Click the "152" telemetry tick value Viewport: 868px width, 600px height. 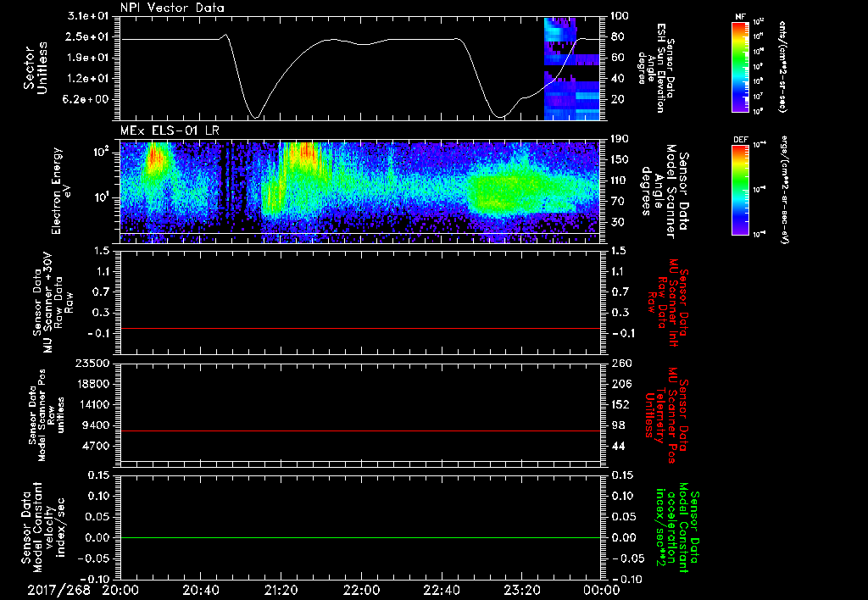click(x=620, y=404)
